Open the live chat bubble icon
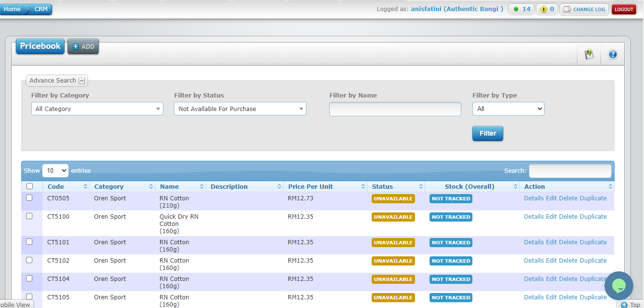The image size is (644, 308). coord(618,285)
